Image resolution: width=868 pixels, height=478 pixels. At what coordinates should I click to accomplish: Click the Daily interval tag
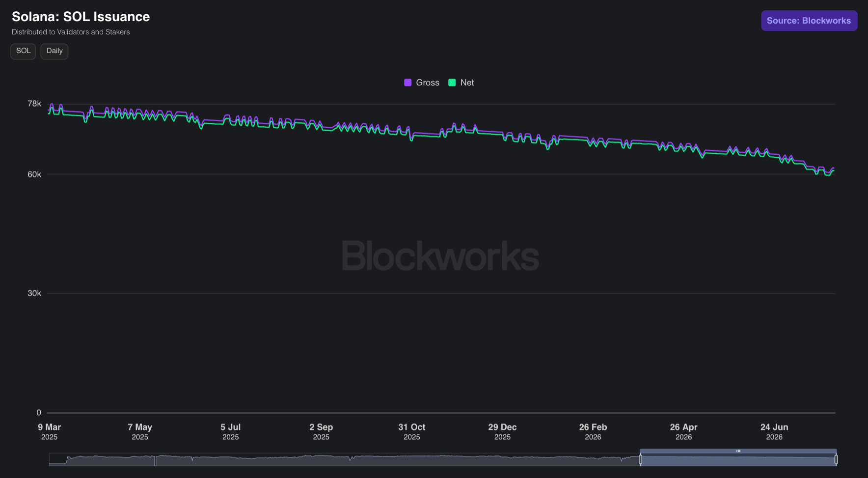tap(54, 51)
